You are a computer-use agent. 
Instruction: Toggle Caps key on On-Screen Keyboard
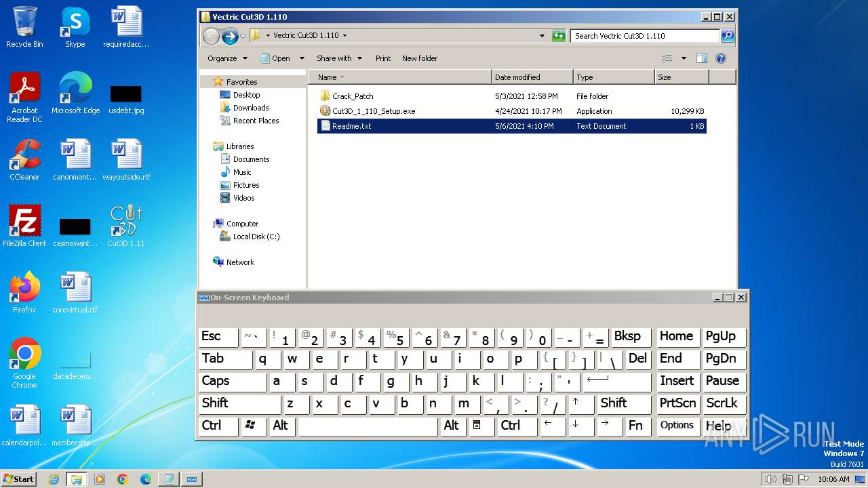[x=233, y=382]
